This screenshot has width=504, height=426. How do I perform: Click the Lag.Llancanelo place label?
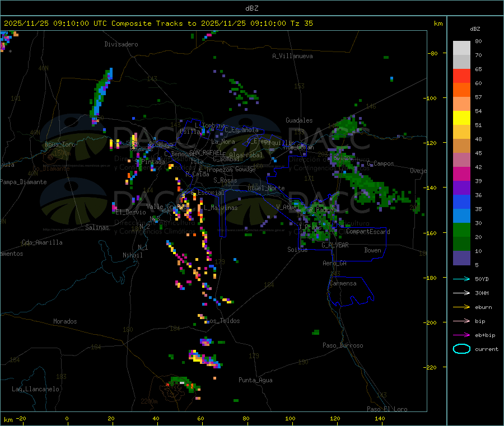click(x=35, y=389)
